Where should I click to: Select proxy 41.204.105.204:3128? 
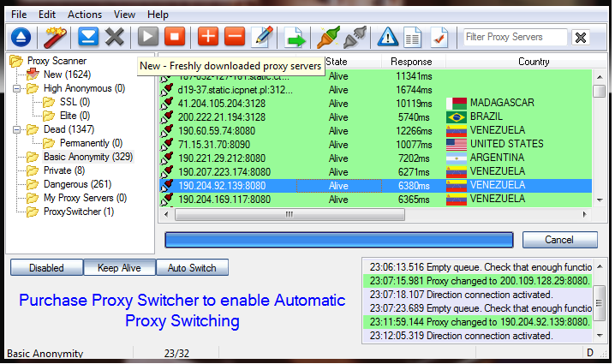(x=376, y=104)
